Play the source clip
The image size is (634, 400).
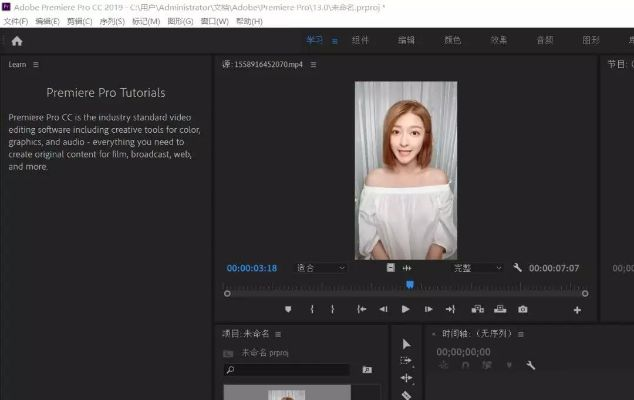point(405,310)
